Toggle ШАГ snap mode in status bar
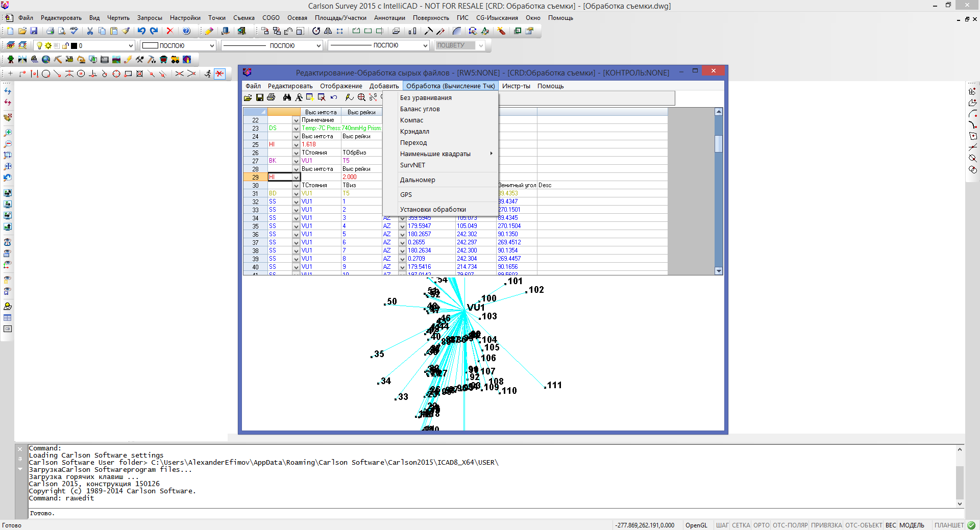Viewport: 980px width, 530px height. pos(722,525)
